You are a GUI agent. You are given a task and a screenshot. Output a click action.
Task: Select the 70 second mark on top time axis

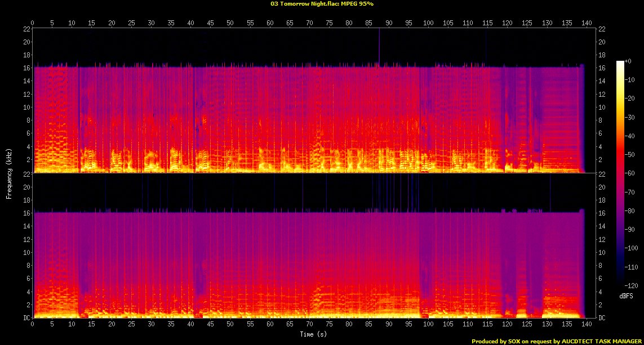309,23
